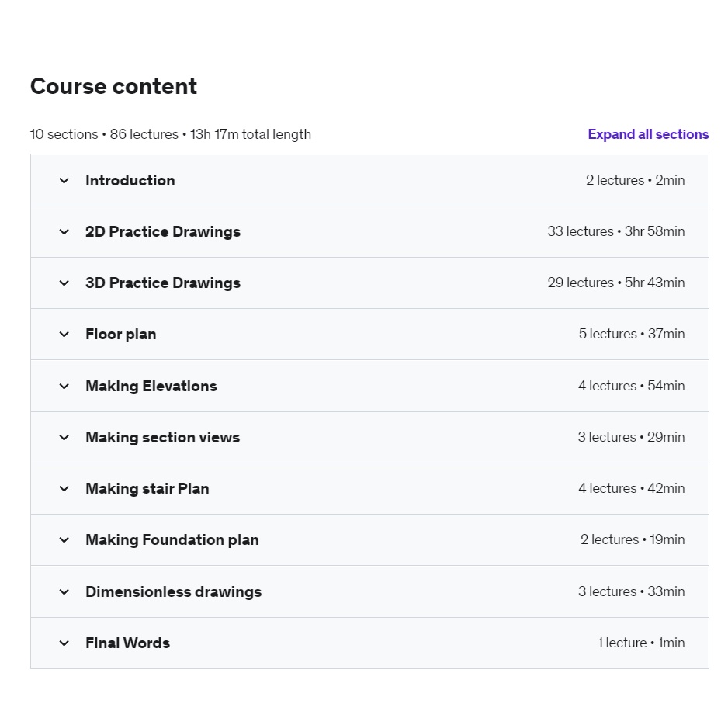Click the chevron next to 3D Practice Drawings
The height and width of the screenshot is (728, 728).
click(64, 283)
